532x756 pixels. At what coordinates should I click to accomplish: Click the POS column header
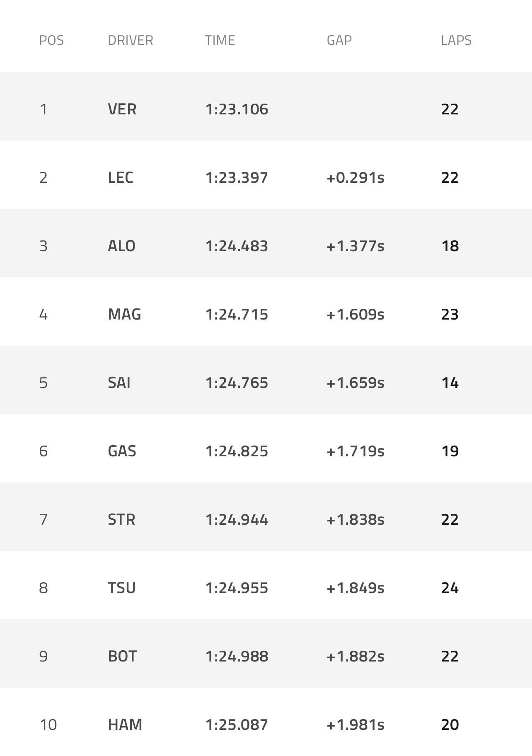coord(51,40)
